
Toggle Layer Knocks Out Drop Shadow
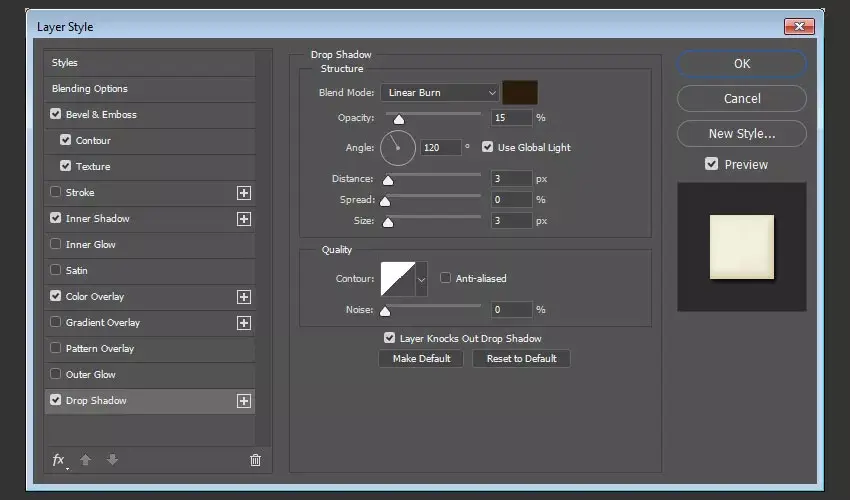click(389, 338)
